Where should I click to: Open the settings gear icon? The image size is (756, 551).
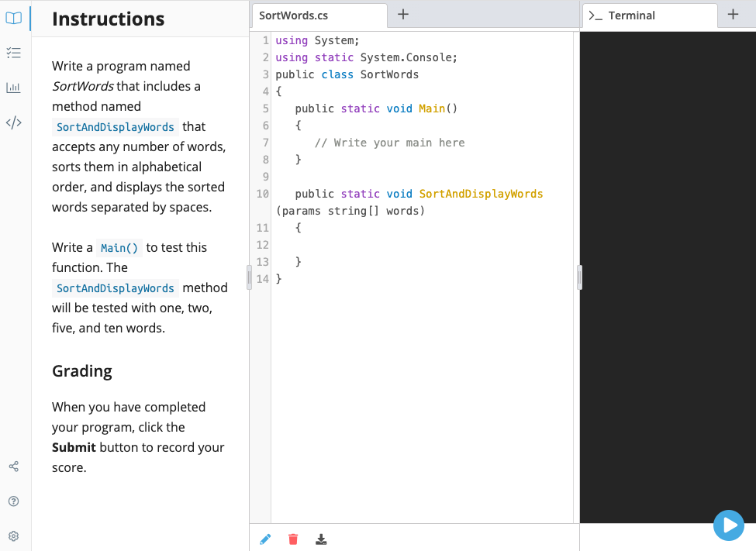click(13, 536)
